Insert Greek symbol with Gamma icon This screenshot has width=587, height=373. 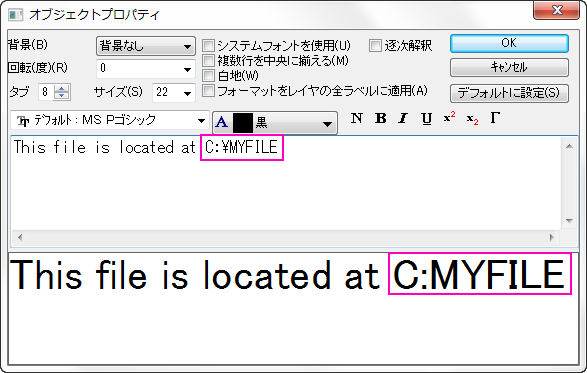point(495,118)
